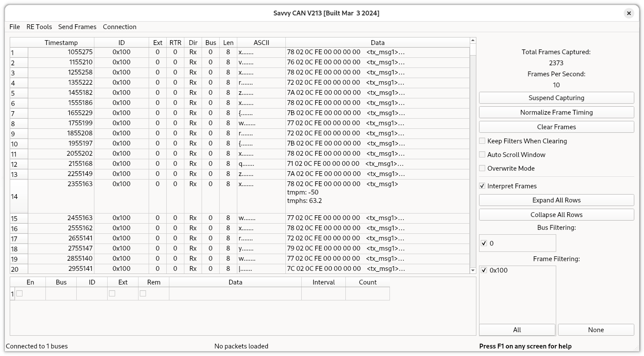
Task: Select frame row header 20
Action: point(19,269)
